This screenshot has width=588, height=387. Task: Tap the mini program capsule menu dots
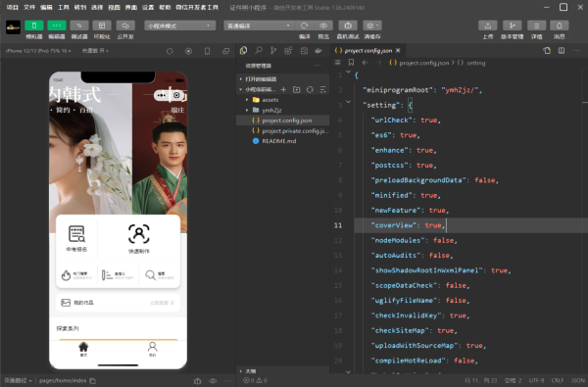coord(162,95)
